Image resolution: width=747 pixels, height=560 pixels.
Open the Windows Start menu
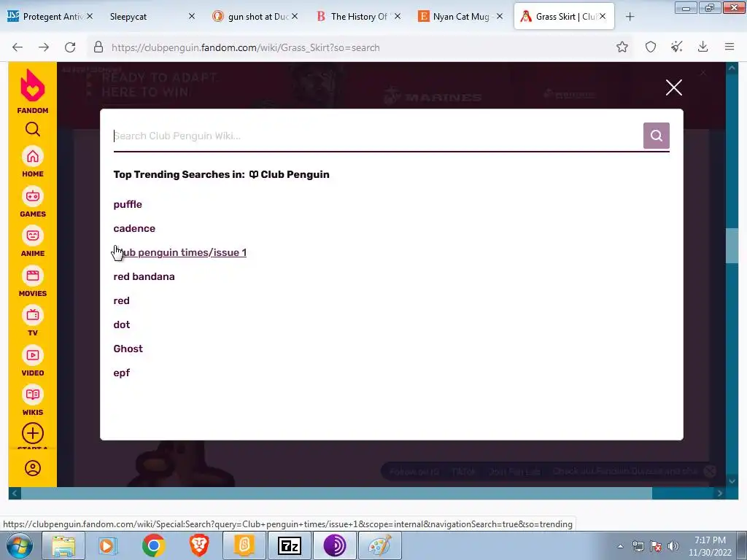click(x=19, y=545)
